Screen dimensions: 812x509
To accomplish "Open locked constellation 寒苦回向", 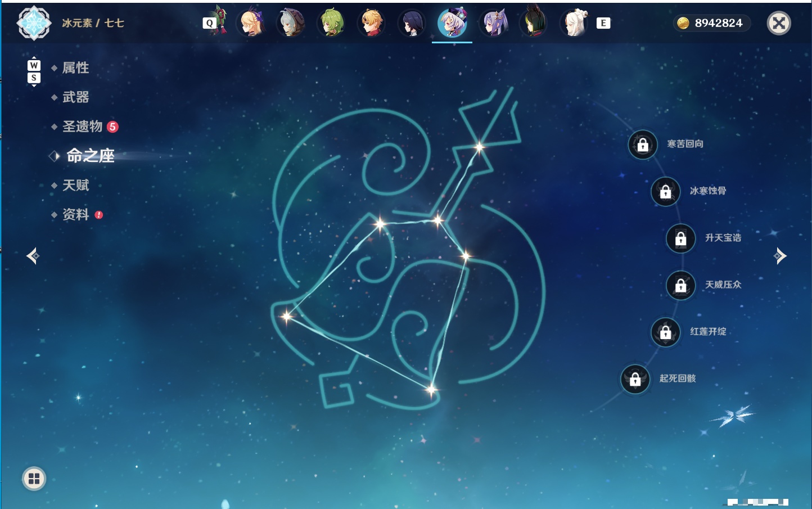I will coord(643,145).
